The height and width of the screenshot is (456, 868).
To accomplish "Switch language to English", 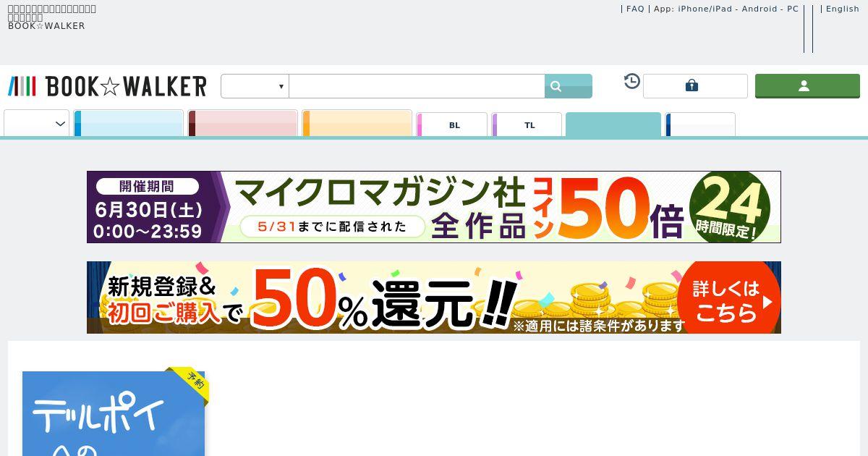I will [843, 9].
